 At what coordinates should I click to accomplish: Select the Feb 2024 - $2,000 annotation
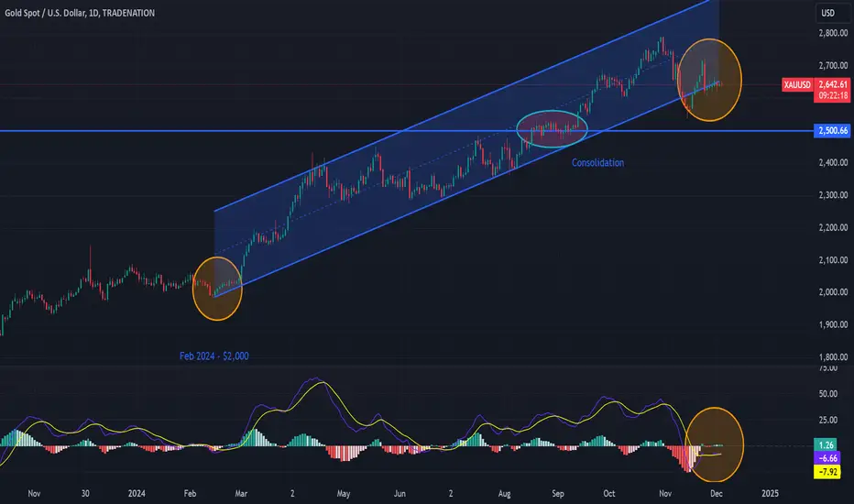click(x=214, y=356)
